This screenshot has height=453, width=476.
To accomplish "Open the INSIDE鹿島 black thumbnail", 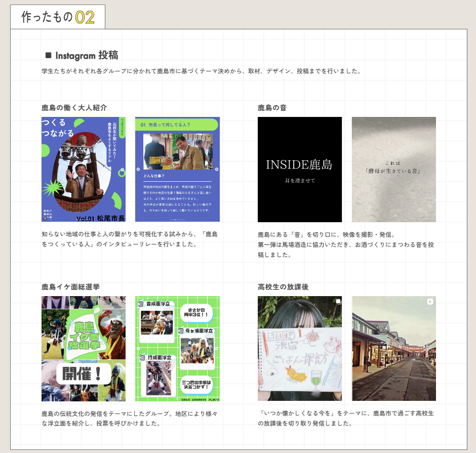I will pos(300,170).
